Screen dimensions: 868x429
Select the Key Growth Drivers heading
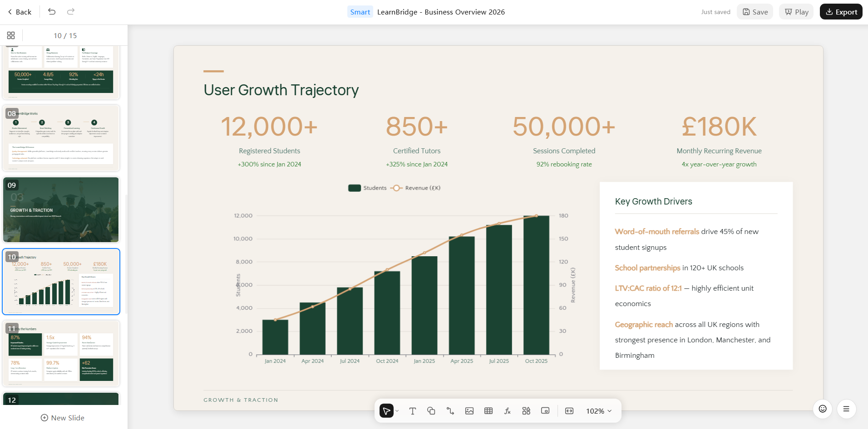653,201
